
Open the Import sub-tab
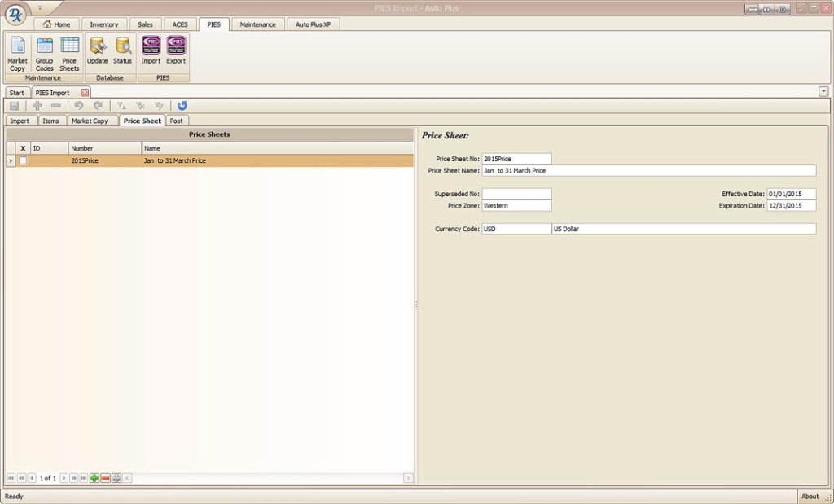pos(20,121)
